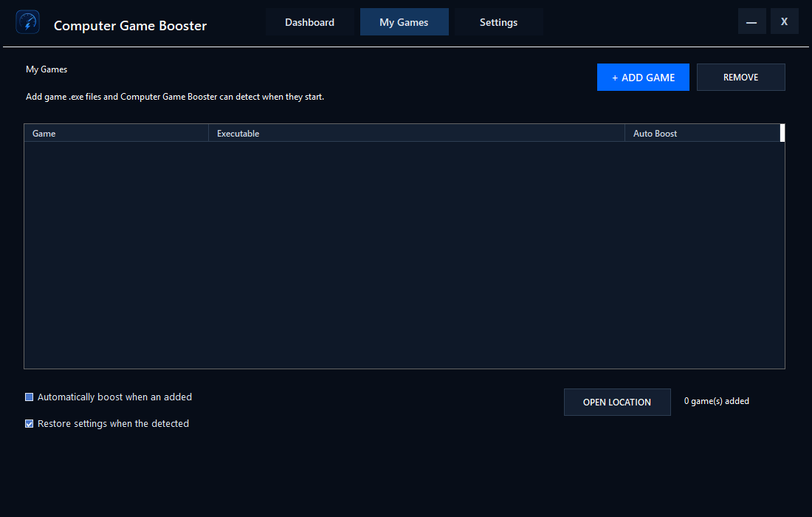This screenshot has height=517, width=812.
Task: Click the OPEN LOCATION button
Action: pyautogui.click(x=617, y=402)
